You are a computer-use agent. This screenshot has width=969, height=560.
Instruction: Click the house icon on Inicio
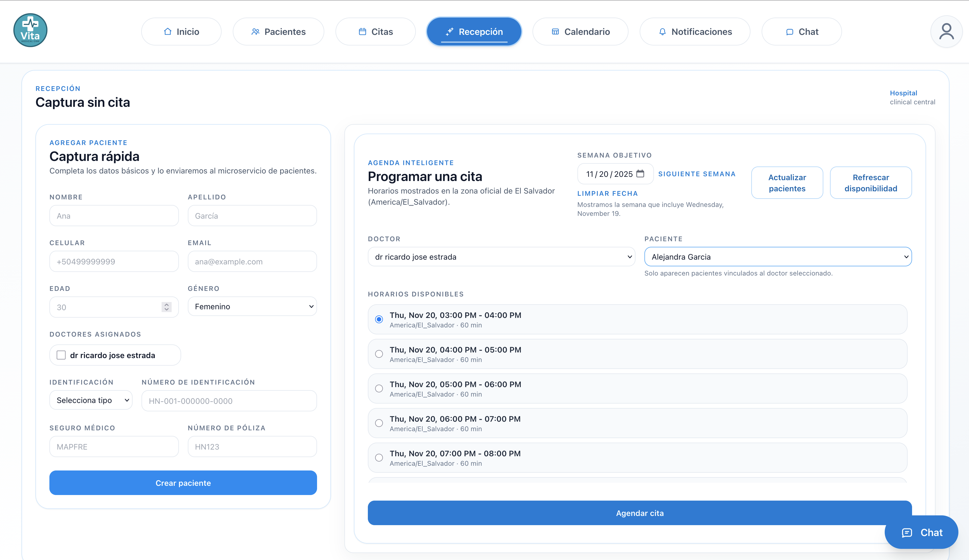168,32
